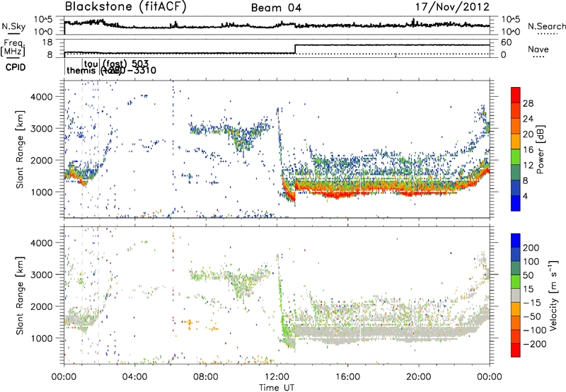Click 'Slant Range [km]' label of power panel
The height and width of the screenshot is (392, 566).
coord(20,149)
